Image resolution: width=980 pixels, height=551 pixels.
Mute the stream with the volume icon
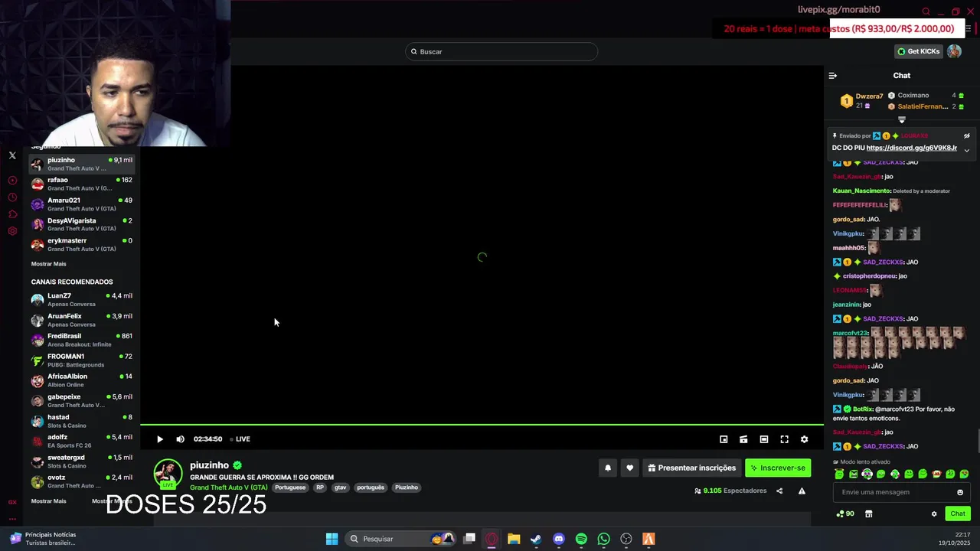click(x=180, y=439)
